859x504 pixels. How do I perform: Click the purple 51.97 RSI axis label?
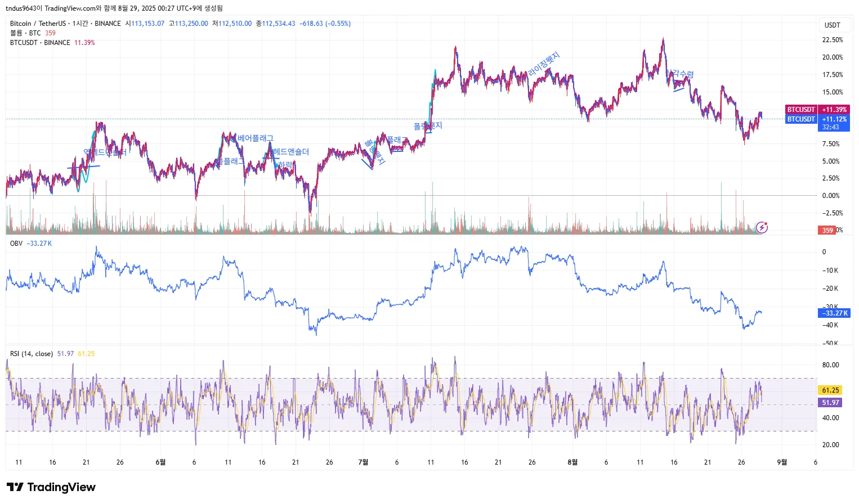[x=830, y=403]
